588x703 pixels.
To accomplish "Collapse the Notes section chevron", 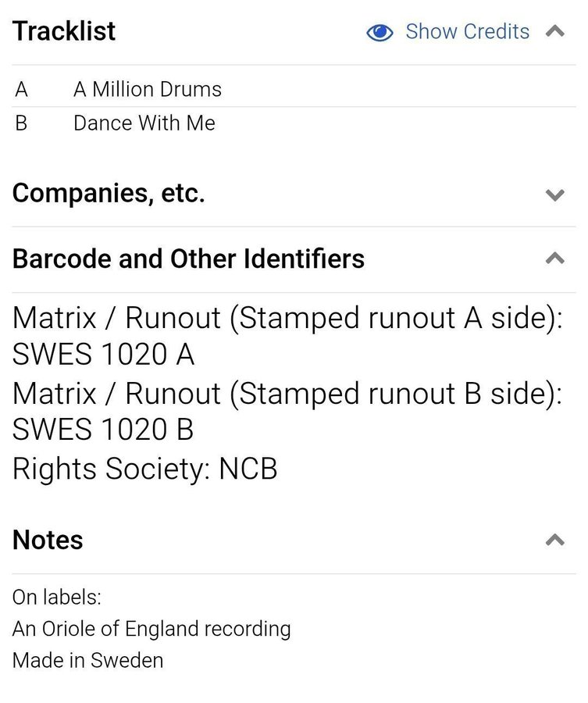I will [555, 540].
